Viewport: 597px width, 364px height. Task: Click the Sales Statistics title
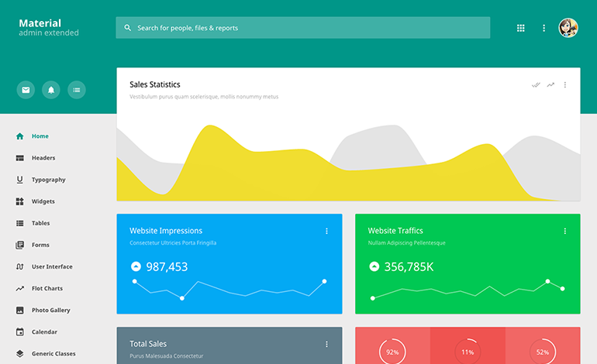(155, 84)
